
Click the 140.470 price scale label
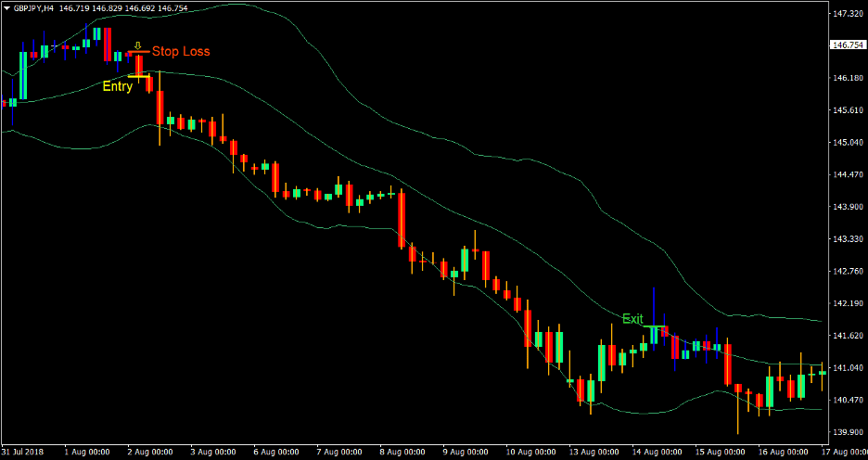847,400
